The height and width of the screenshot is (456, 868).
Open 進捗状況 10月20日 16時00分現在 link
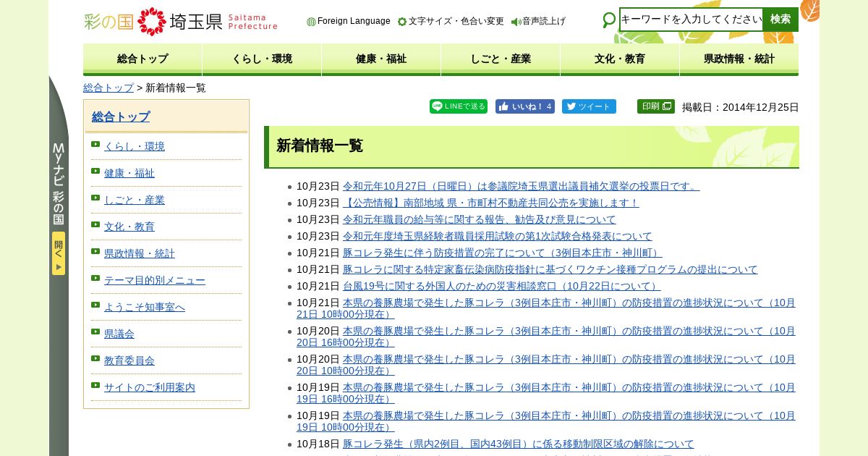[546, 337]
